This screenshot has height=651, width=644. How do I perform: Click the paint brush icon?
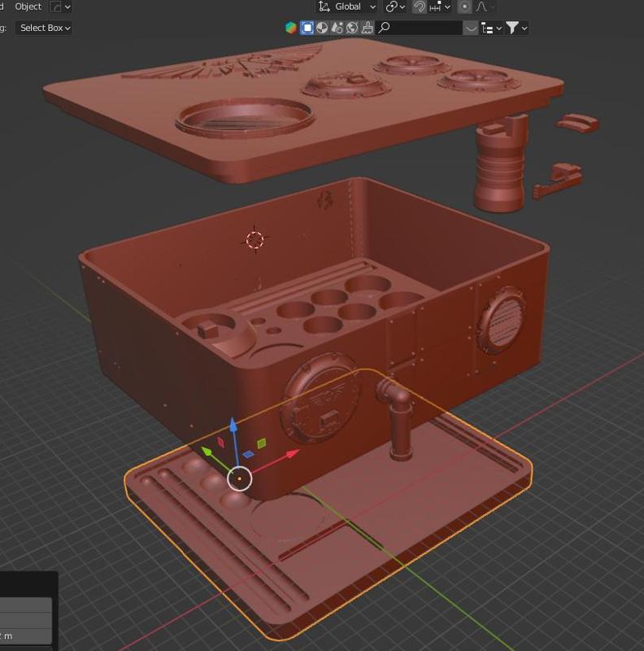click(x=367, y=28)
